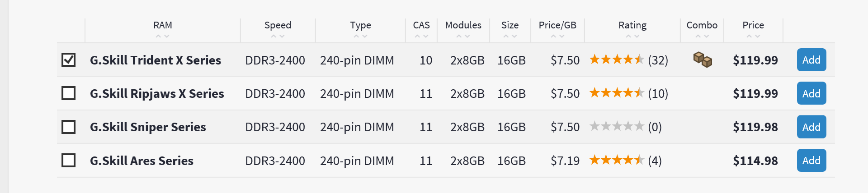Sort Size column ascending arrow

(506, 36)
